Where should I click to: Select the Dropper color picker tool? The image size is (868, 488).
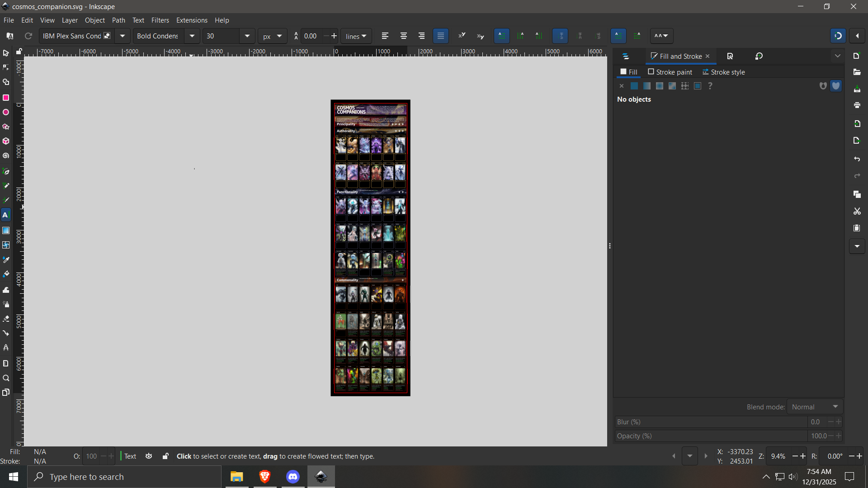point(6,260)
